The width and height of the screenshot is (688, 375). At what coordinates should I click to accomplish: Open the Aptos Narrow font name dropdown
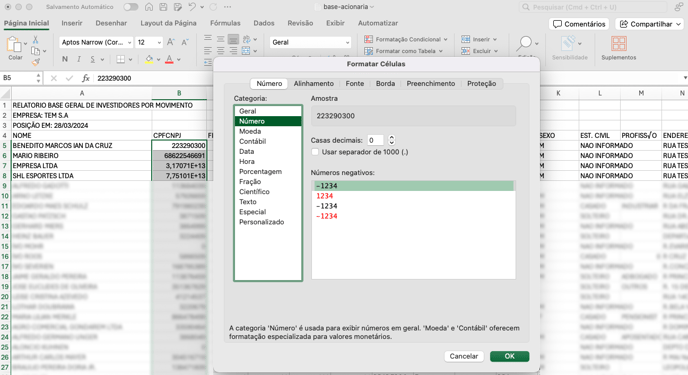[x=129, y=43]
